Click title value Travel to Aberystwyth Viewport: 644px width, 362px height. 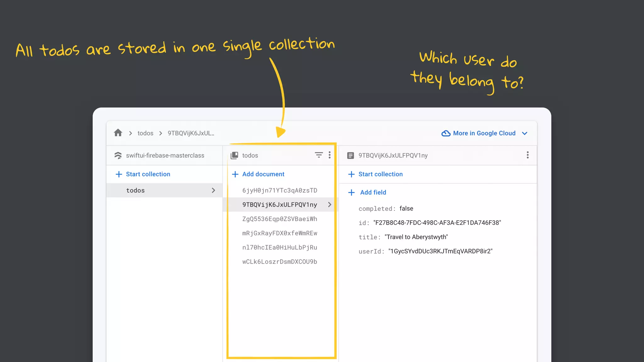tap(416, 237)
